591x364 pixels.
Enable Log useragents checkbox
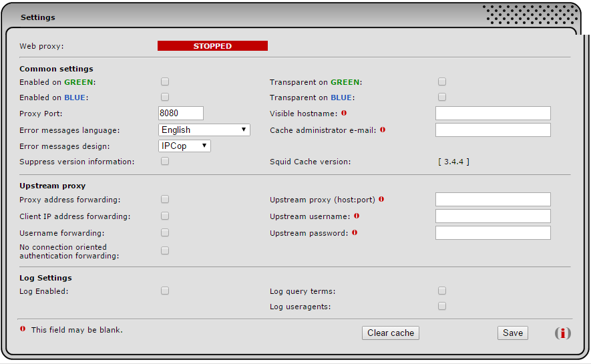point(441,307)
